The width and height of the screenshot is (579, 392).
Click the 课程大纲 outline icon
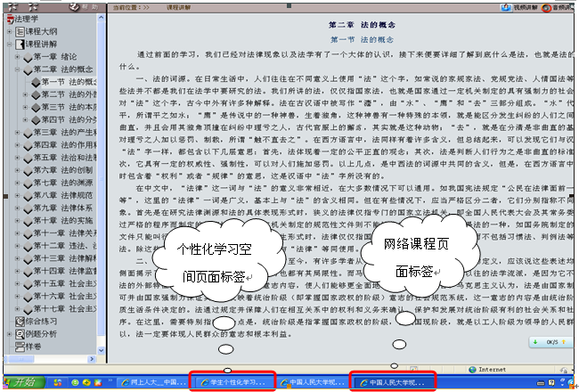pyautogui.click(x=18, y=31)
